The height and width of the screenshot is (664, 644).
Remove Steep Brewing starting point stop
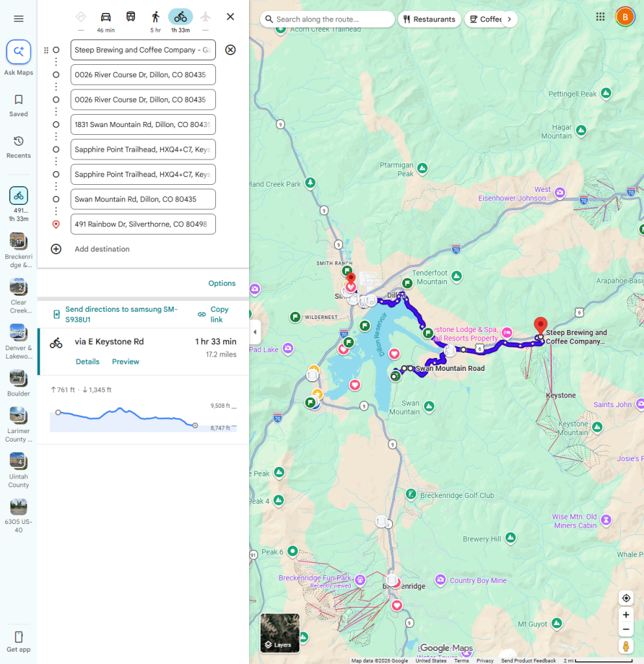(230, 50)
